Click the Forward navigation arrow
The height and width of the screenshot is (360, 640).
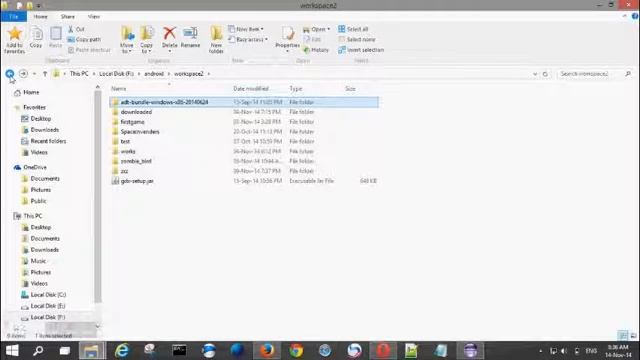pos(23,74)
